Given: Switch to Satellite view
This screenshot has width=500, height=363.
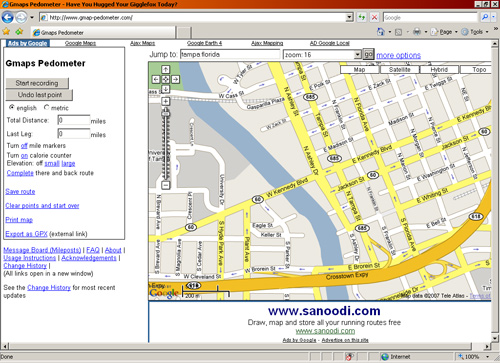Looking at the screenshot, I should (x=399, y=70).
